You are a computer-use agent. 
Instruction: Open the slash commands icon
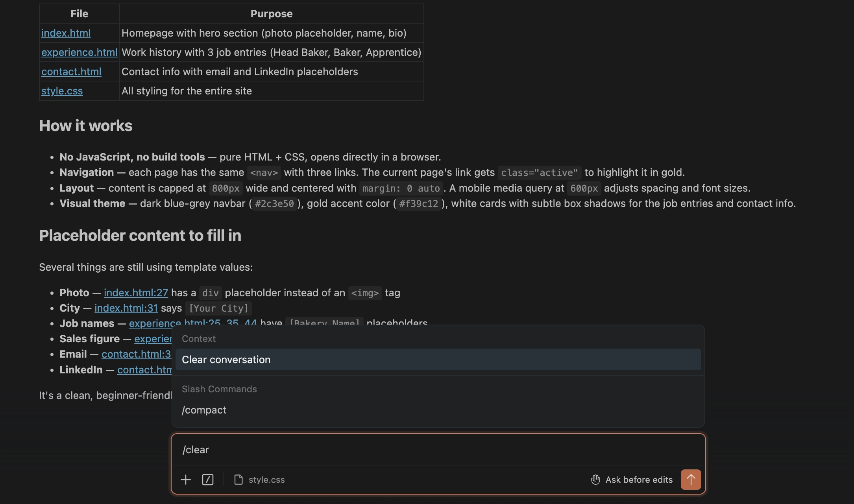[208, 480]
